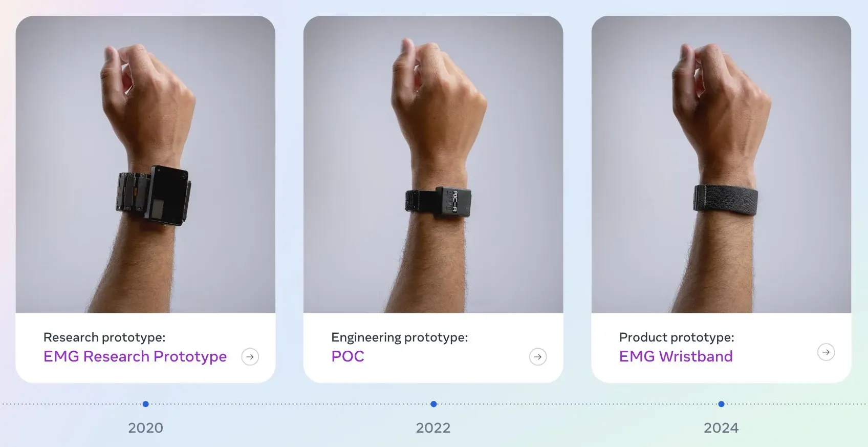The height and width of the screenshot is (447, 868).
Task: Click the research prototype wristband photo
Action: coord(145,164)
